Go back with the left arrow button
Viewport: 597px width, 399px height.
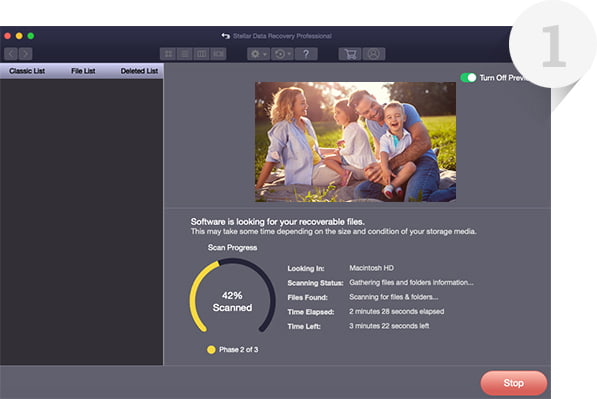(11, 54)
